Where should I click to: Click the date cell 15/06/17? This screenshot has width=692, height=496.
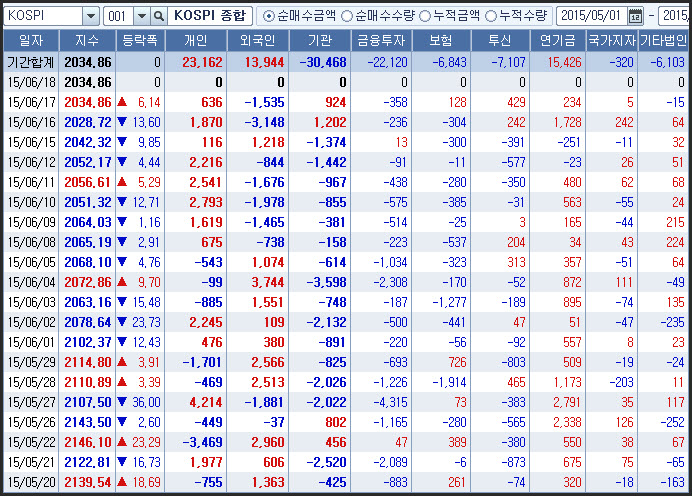pyautogui.click(x=31, y=102)
